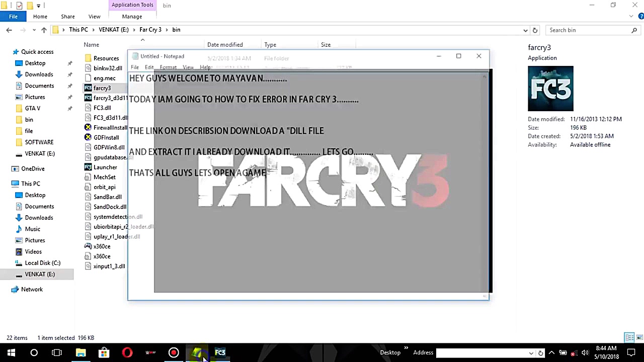Image resolution: width=644 pixels, height=362 pixels.
Task: Select the eng.mec file
Action: pos(104,78)
